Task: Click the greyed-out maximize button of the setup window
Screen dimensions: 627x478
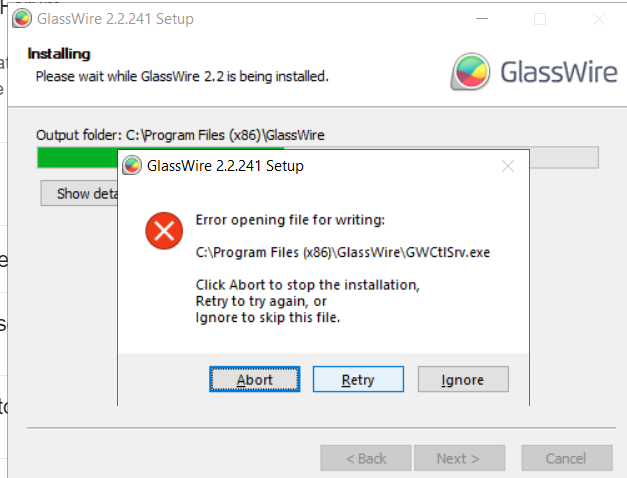Action: point(540,19)
